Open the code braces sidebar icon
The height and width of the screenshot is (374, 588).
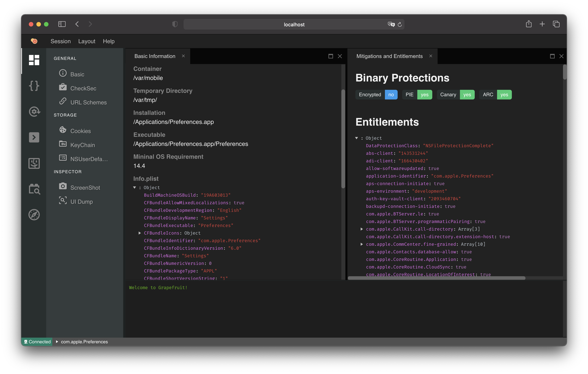point(34,86)
